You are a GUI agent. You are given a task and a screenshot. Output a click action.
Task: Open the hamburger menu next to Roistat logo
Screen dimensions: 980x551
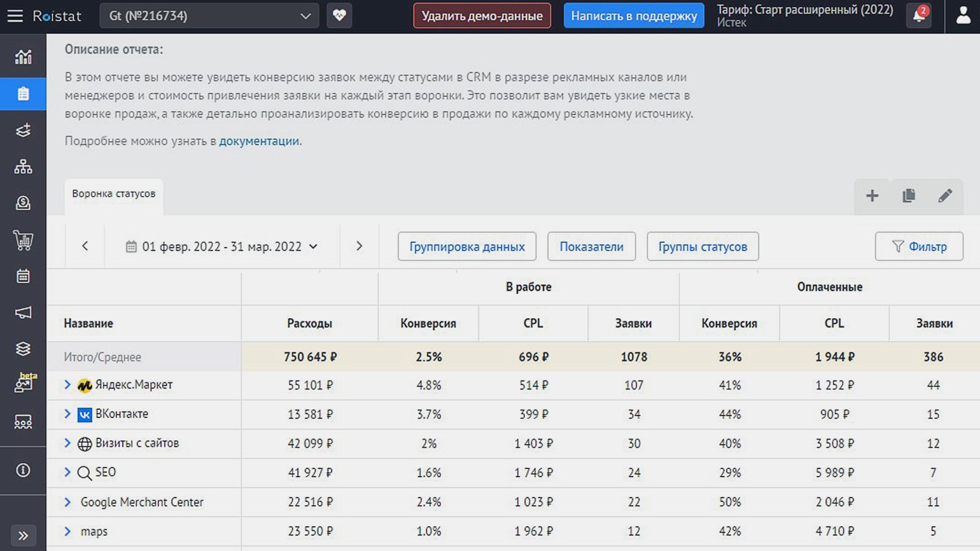(x=15, y=16)
